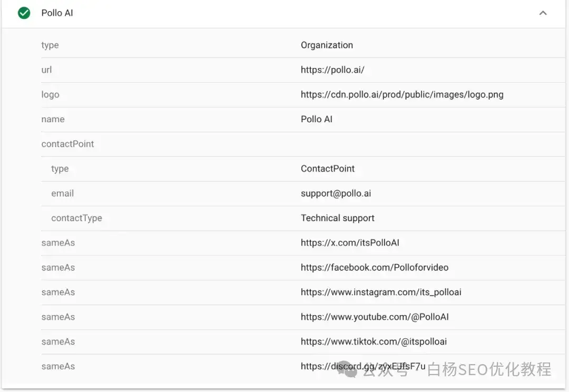Select the contactType property label
Screen dimensions: 569x392
point(76,218)
